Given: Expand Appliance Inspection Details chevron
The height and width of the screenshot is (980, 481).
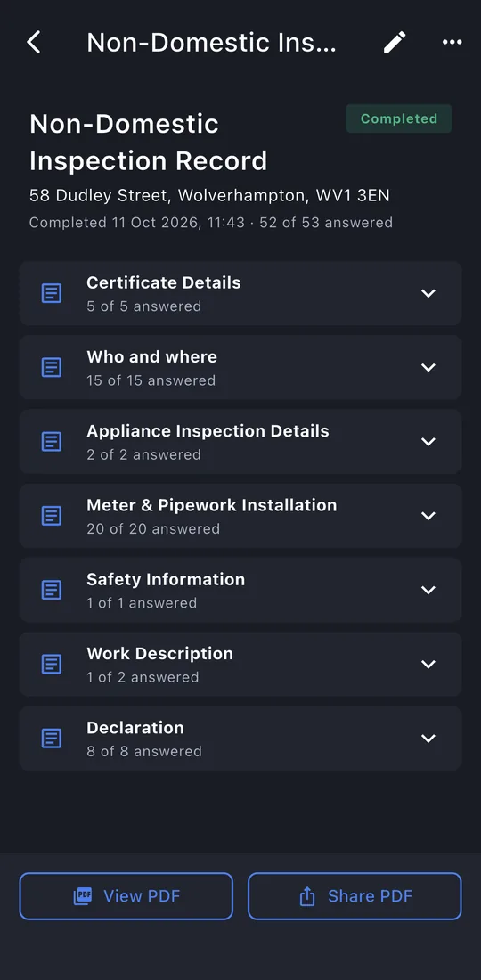Looking at the screenshot, I should tap(428, 442).
